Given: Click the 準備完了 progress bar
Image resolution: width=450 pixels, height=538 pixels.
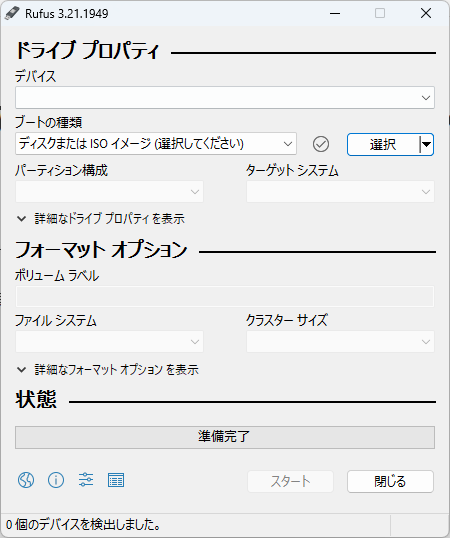Looking at the screenshot, I should tap(225, 437).
